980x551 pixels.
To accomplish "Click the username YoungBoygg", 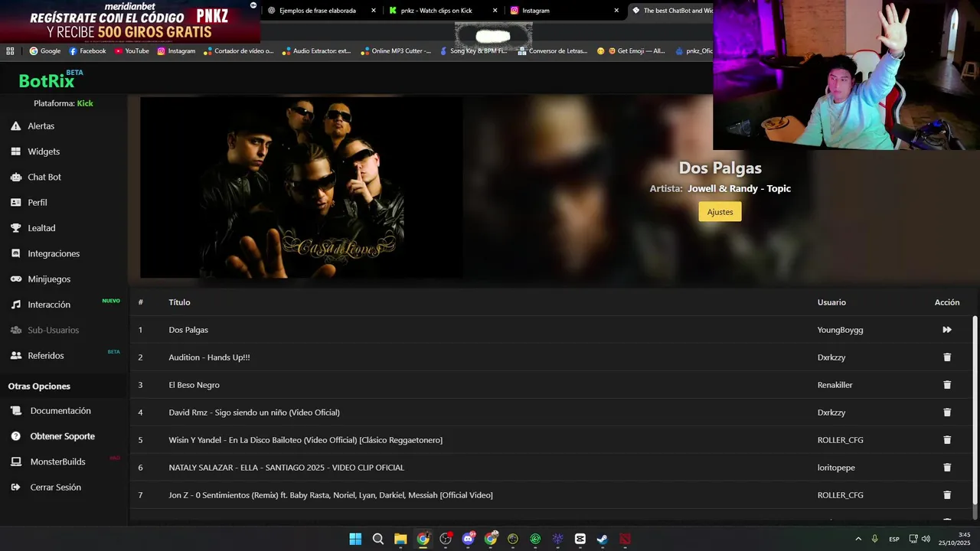I will (840, 330).
